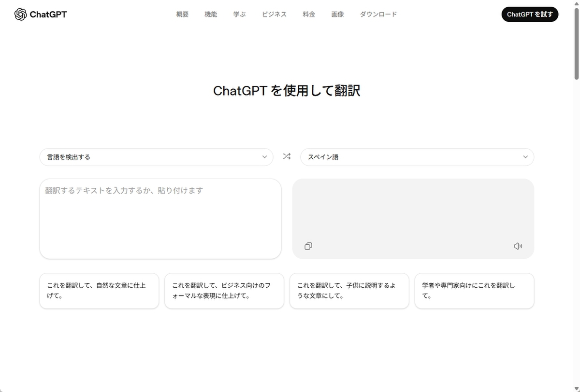Click the ChatGPT logo icon
This screenshot has width=580, height=392.
(x=20, y=14)
